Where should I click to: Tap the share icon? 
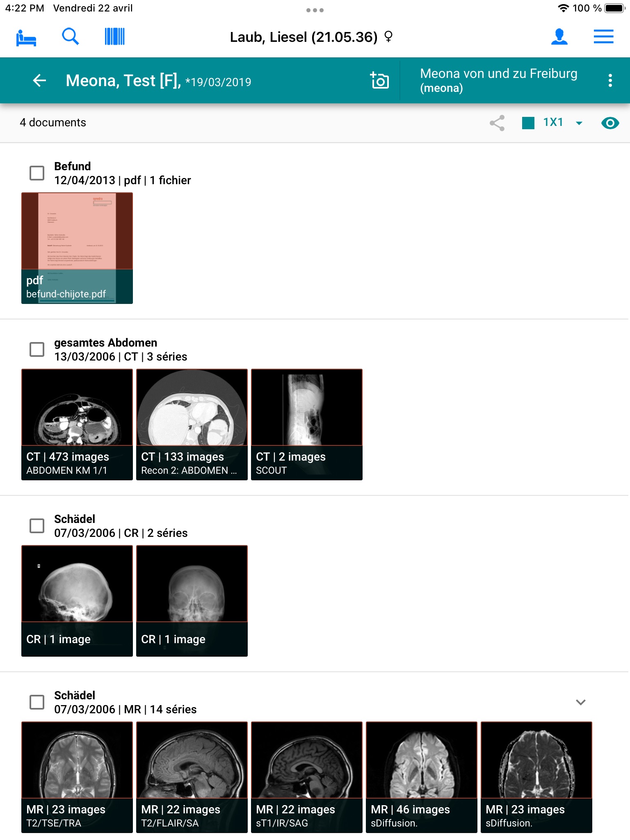tap(497, 123)
